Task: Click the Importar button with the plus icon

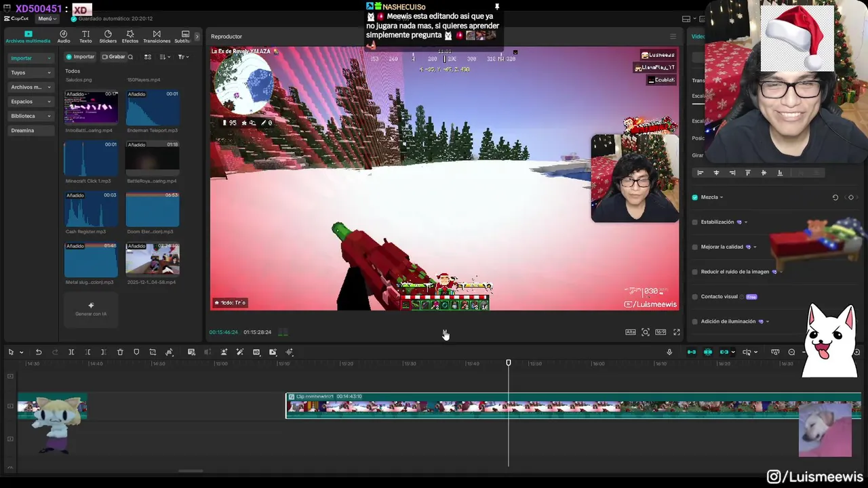Action: click(80, 57)
